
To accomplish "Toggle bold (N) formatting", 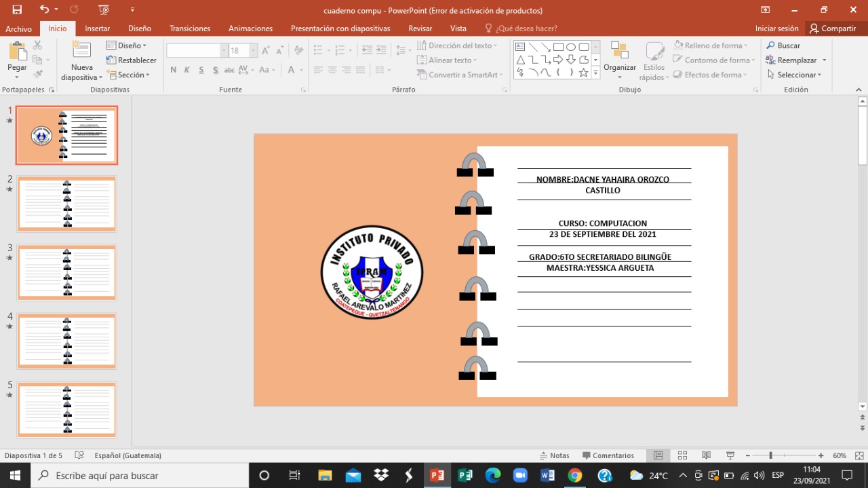I will point(174,70).
